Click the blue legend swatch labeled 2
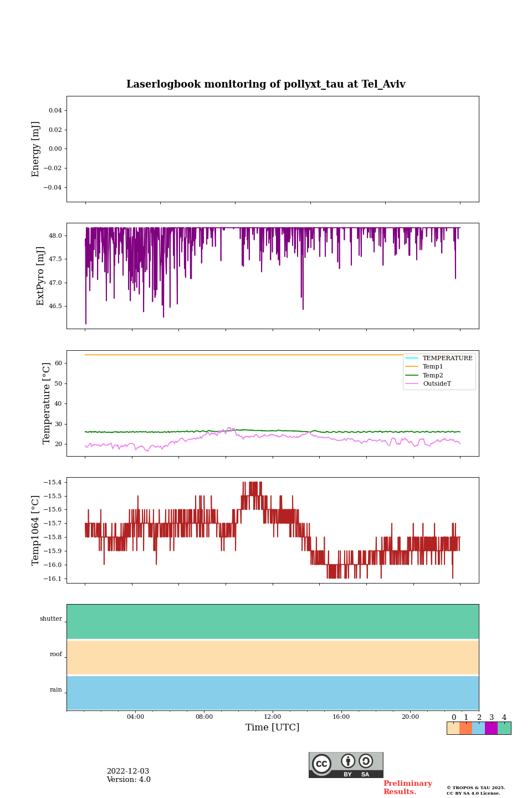This screenshot has height=798, width=532. tap(478, 728)
